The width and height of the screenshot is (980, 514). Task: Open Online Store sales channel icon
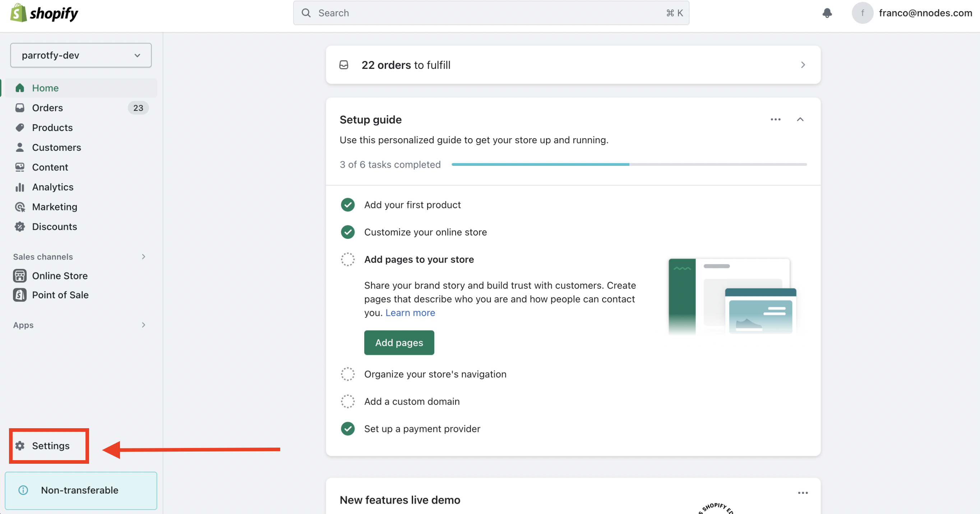[x=20, y=276]
